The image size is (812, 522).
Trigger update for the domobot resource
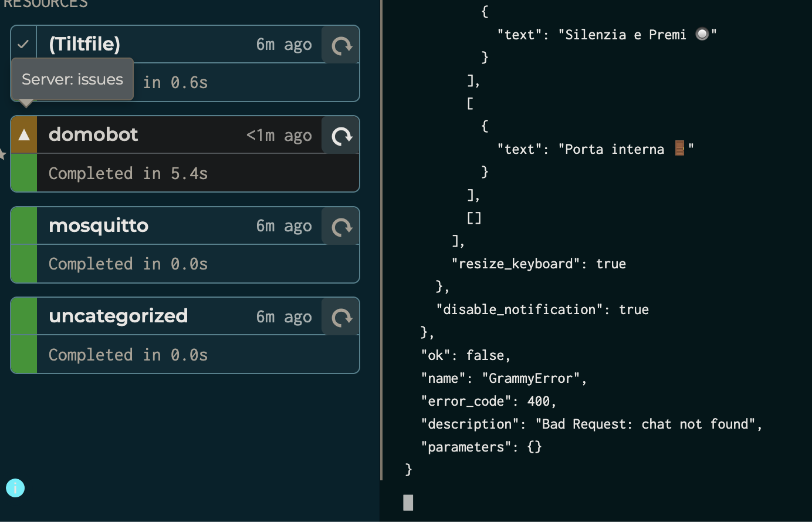341,136
